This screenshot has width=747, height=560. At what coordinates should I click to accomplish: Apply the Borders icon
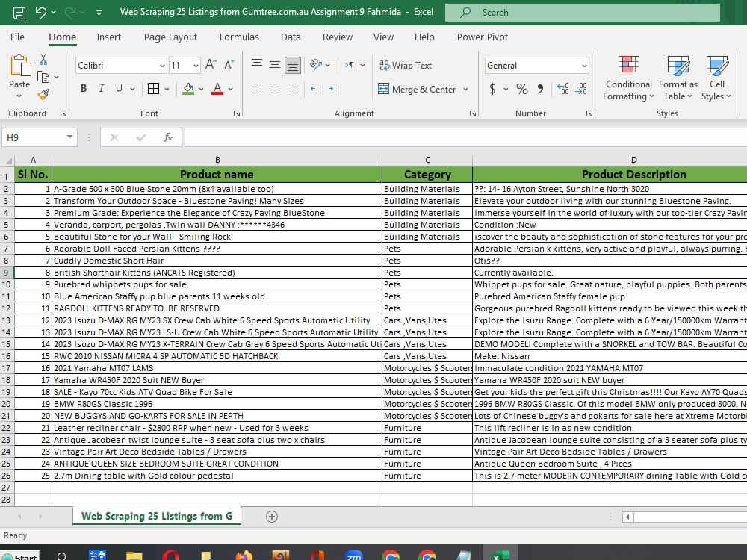pyautogui.click(x=153, y=89)
